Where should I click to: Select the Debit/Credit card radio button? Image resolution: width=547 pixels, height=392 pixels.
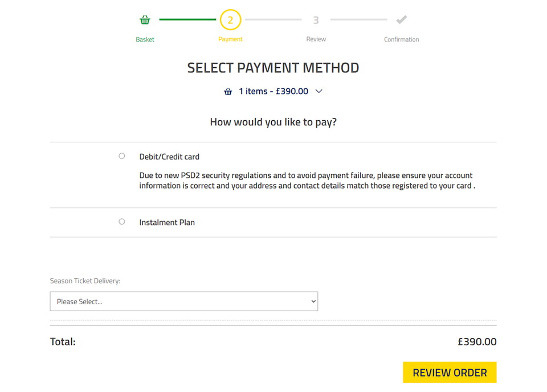click(x=122, y=156)
